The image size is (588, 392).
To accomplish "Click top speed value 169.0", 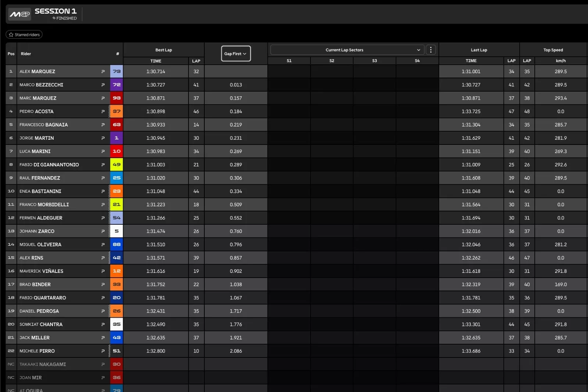I will 561,285.
